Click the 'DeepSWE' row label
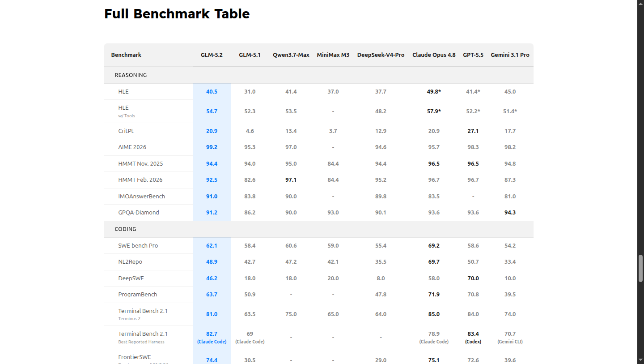This screenshot has height=364, width=644. click(x=131, y=278)
